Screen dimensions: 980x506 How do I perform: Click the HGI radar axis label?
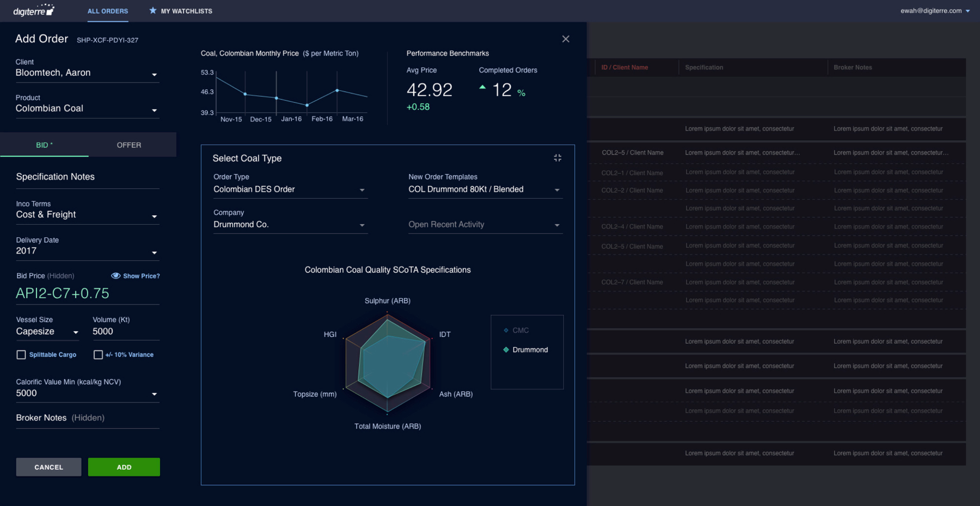pos(330,335)
